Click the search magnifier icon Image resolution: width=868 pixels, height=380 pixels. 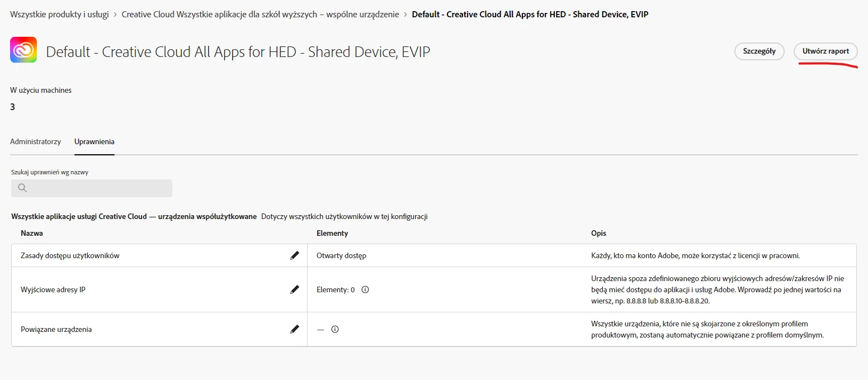pyautogui.click(x=22, y=188)
